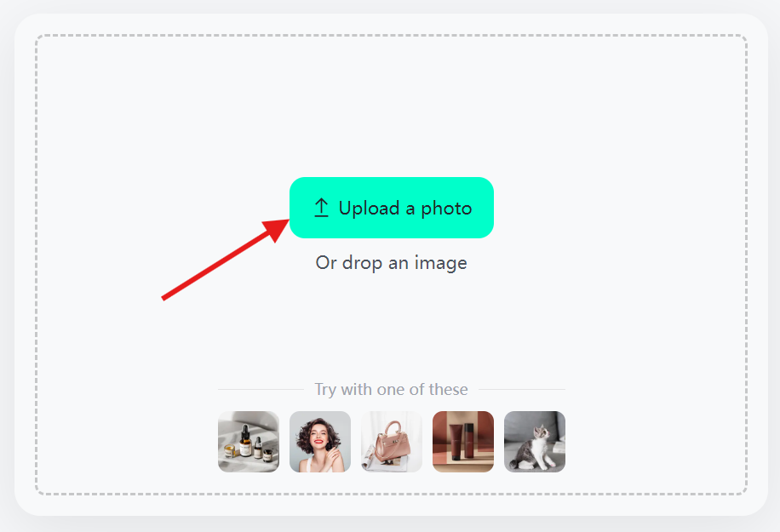Pick the pink handbag sample image
This screenshot has width=780, height=532.
click(x=392, y=442)
